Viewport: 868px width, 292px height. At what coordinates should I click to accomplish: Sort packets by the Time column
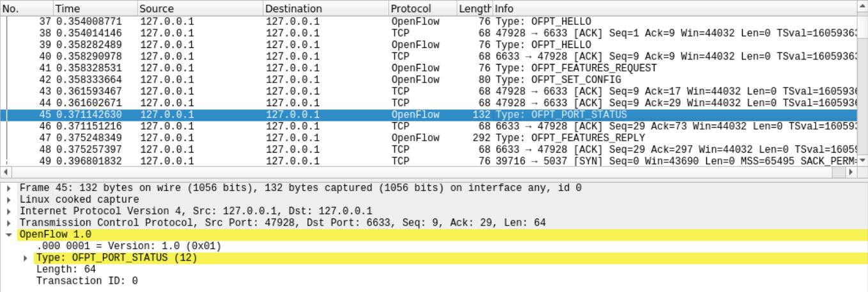pos(95,9)
